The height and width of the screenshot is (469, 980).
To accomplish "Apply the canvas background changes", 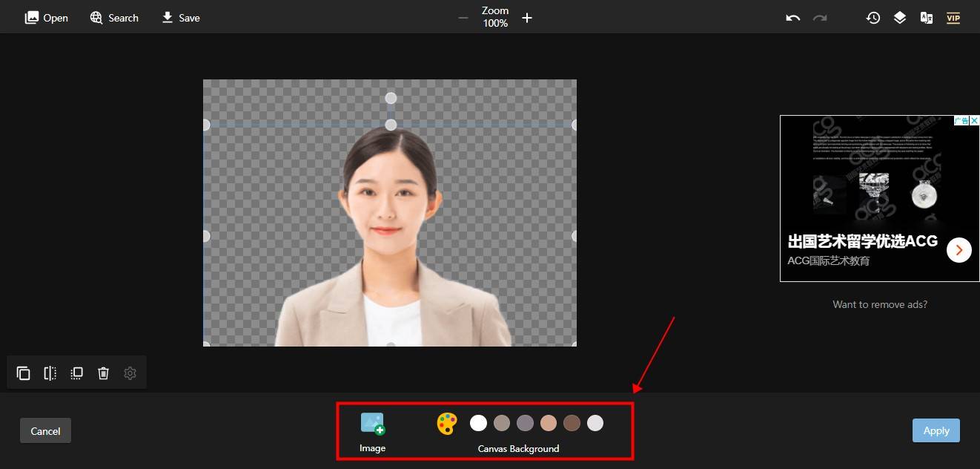I will (936, 430).
